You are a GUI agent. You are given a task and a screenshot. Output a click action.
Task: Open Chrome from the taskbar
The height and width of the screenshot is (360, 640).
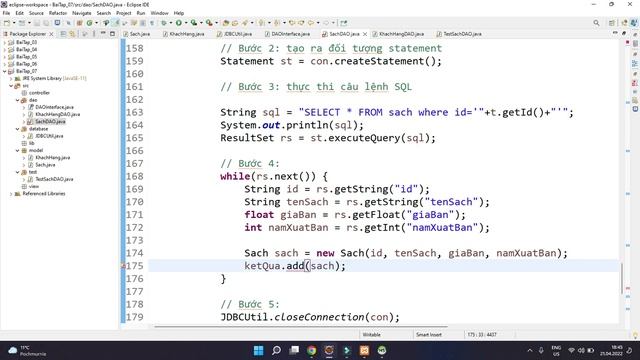(311, 350)
